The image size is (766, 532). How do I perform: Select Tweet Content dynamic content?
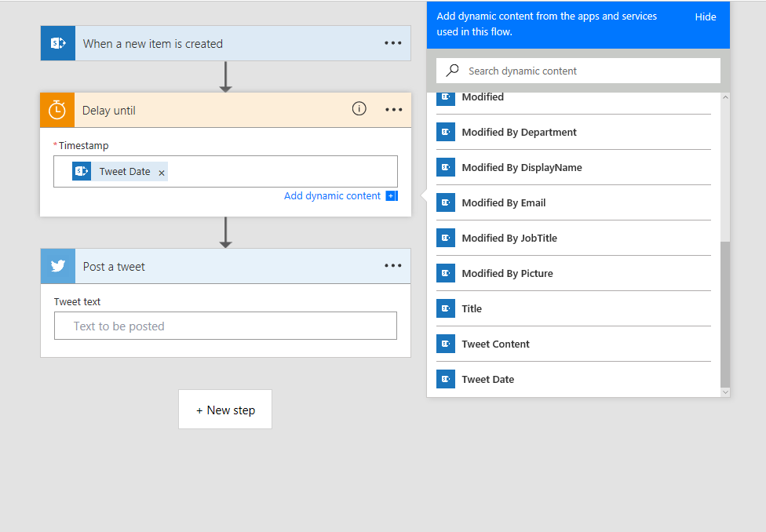tap(495, 344)
